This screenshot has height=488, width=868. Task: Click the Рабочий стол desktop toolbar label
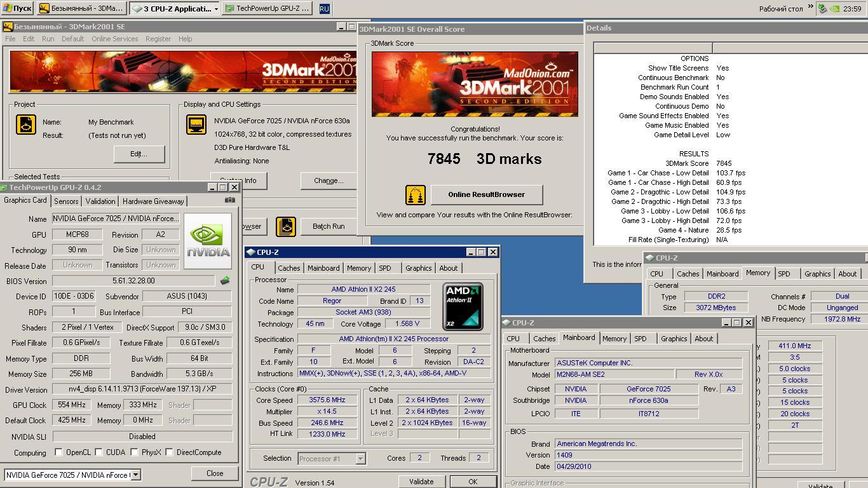point(782,9)
